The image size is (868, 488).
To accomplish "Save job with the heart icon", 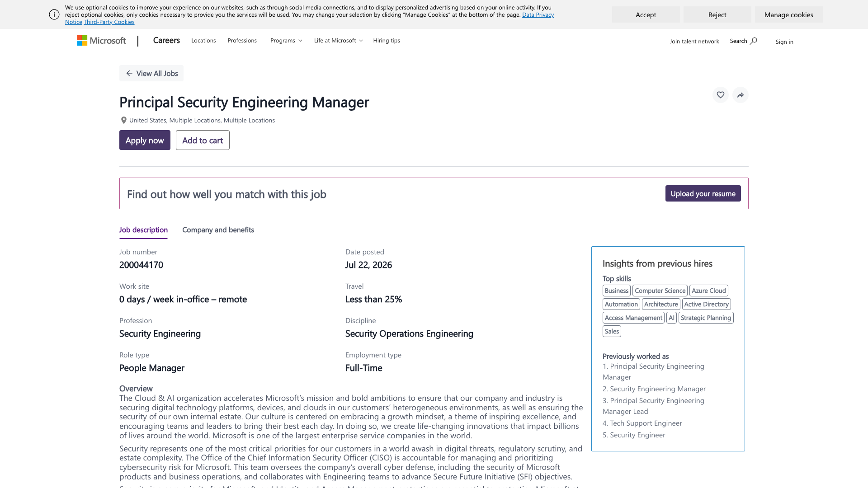I will [721, 95].
